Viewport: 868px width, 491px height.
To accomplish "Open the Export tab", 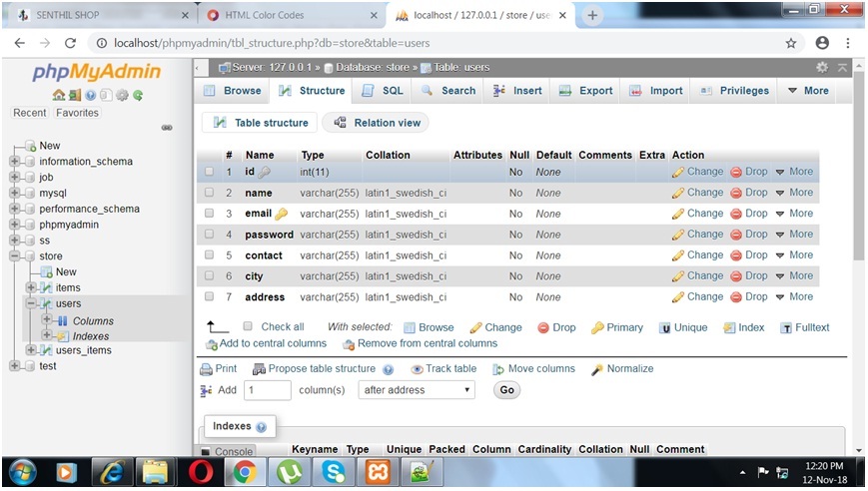I will pos(586,91).
